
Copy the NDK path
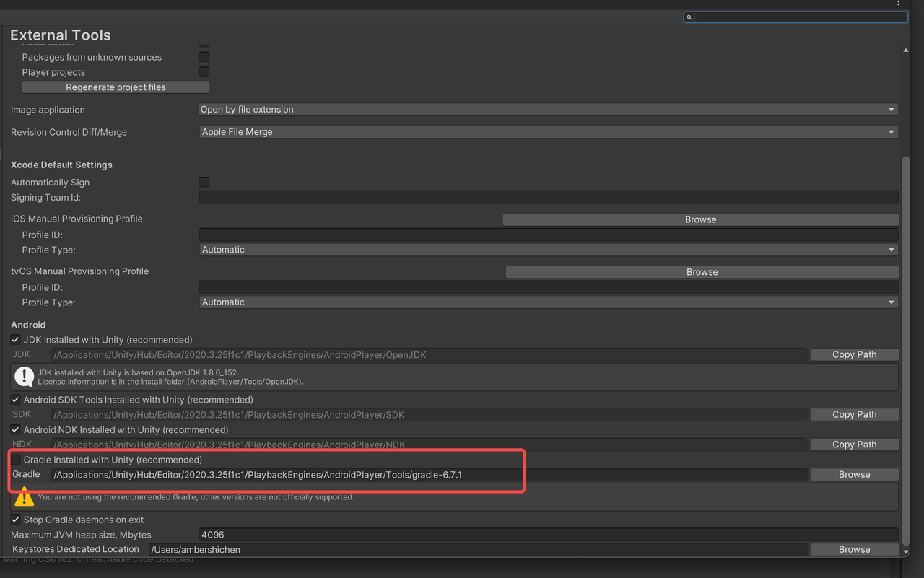point(854,445)
